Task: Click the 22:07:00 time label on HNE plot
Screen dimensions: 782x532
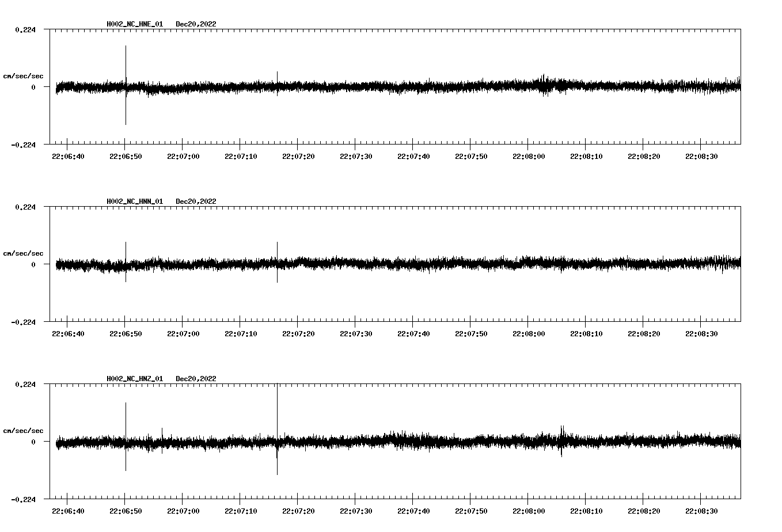Action: pos(183,157)
